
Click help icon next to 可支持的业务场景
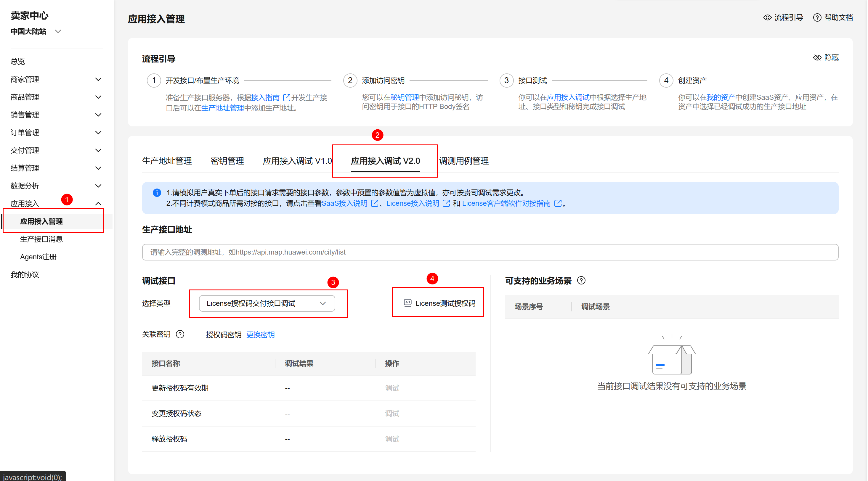click(581, 280)
